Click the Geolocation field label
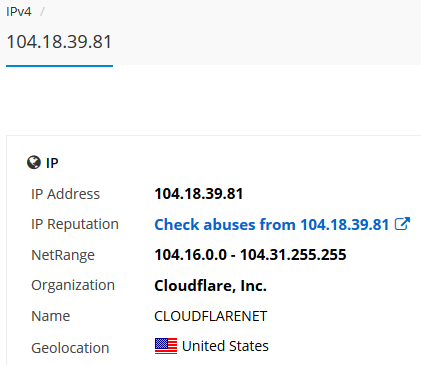This screenshot has width=421, height=365. pyautogui.click(x=70, y=348)
